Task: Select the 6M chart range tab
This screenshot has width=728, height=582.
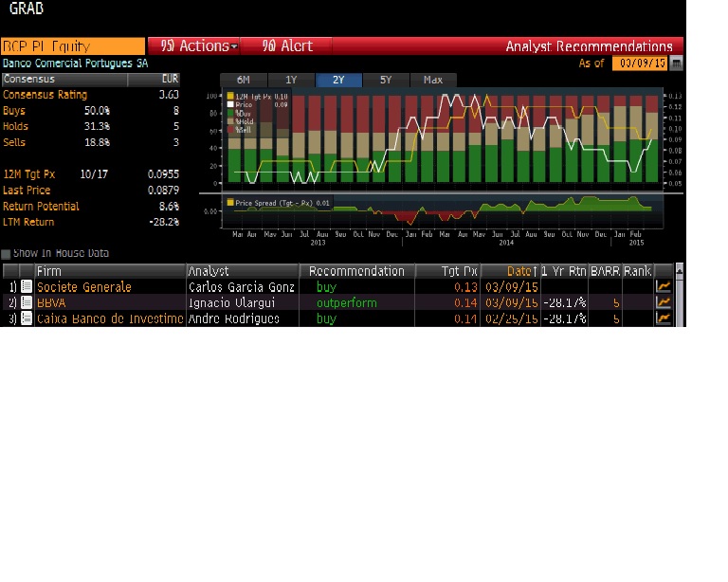Action: (244, 80)
